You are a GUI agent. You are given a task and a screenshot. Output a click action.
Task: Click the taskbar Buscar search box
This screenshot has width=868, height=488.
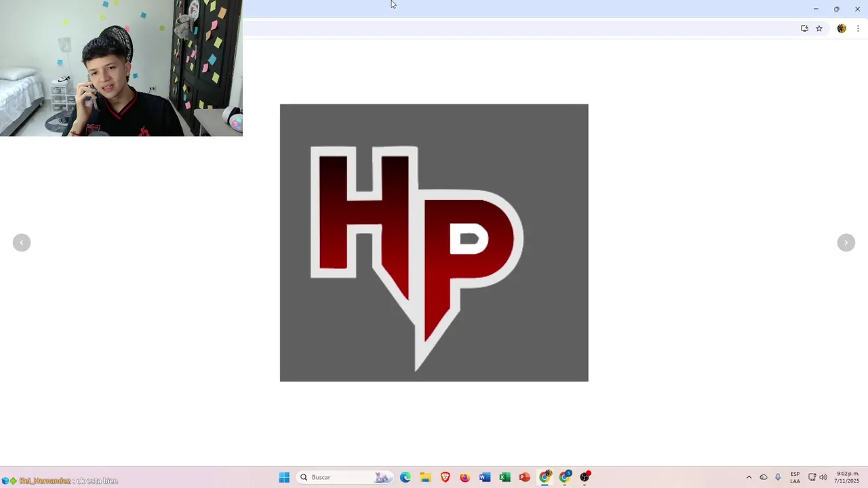click(x=344, y=477)
